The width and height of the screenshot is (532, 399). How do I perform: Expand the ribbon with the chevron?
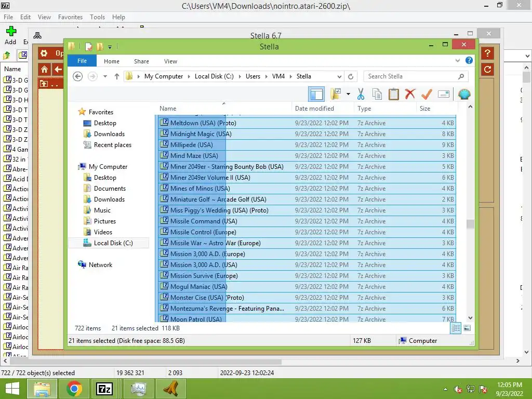point(457,60)
